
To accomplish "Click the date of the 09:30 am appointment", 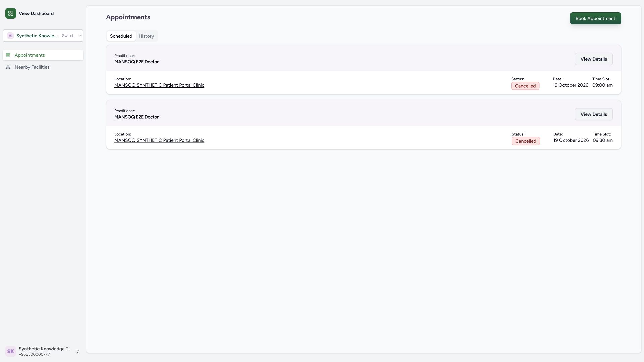I will point(571,140).
